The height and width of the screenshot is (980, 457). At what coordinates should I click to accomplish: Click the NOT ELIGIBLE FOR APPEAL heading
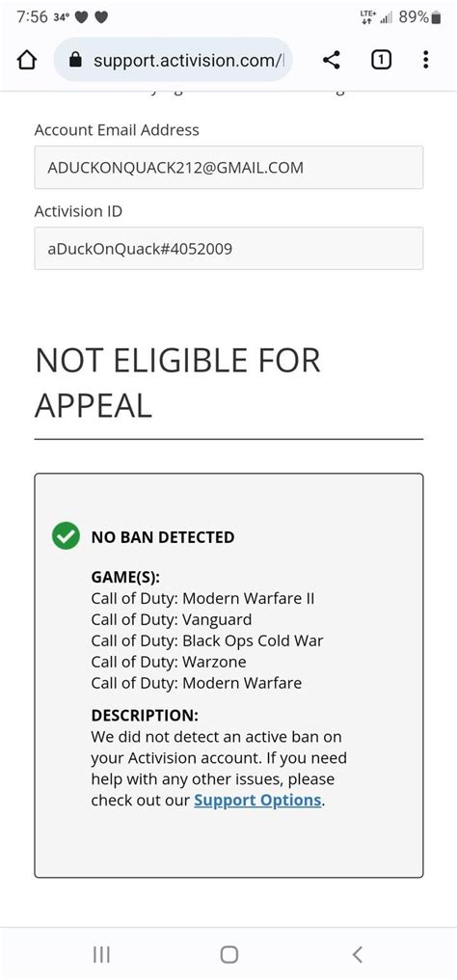coord(178,383)
